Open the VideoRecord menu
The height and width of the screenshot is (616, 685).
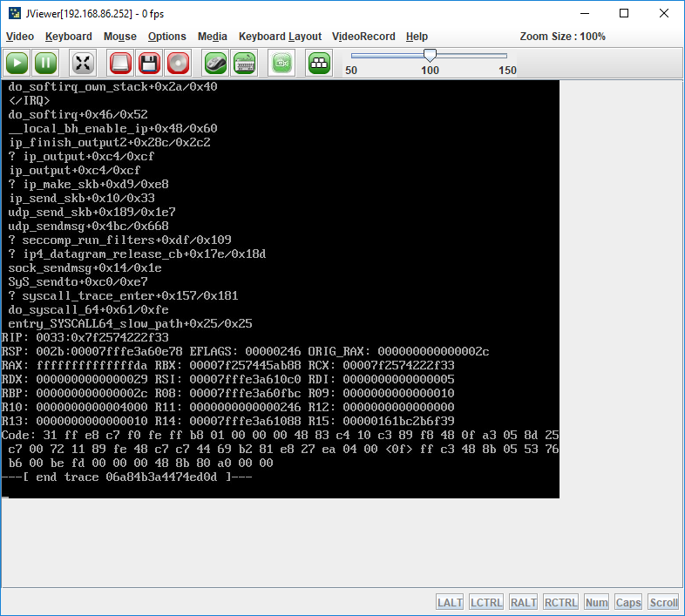pyautogui.click(x=363, y=37)
